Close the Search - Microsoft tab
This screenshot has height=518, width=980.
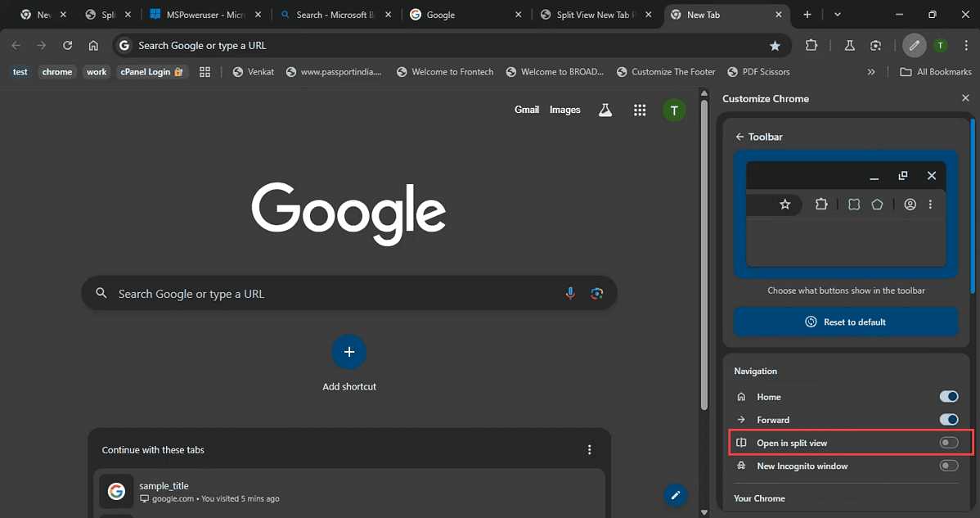(x=388, y=15)
